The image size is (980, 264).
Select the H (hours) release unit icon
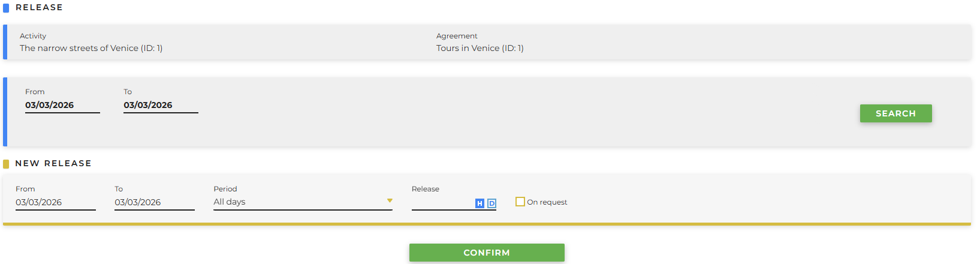click(x=480, y=203)
